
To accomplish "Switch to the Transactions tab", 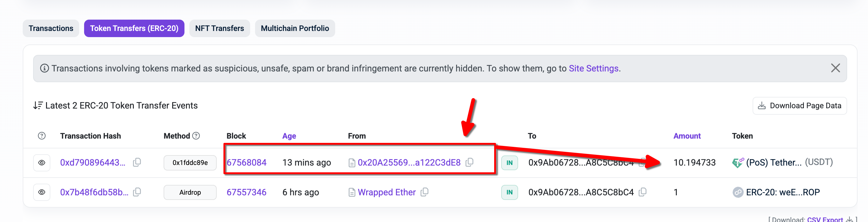I will [51, 28].
